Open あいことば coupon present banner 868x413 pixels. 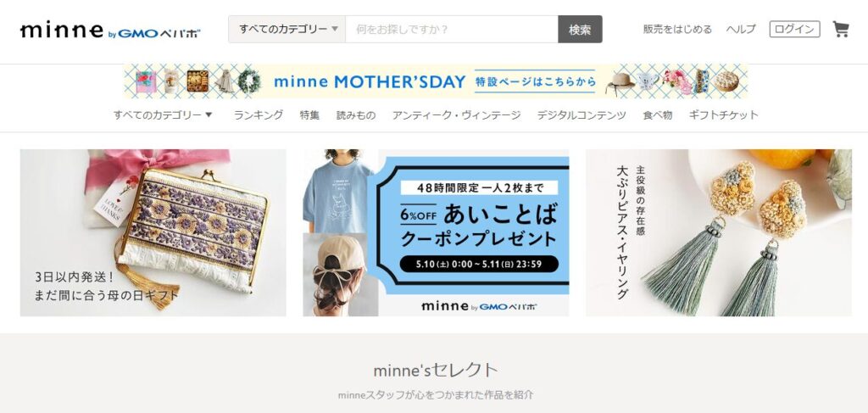(436, 232)
